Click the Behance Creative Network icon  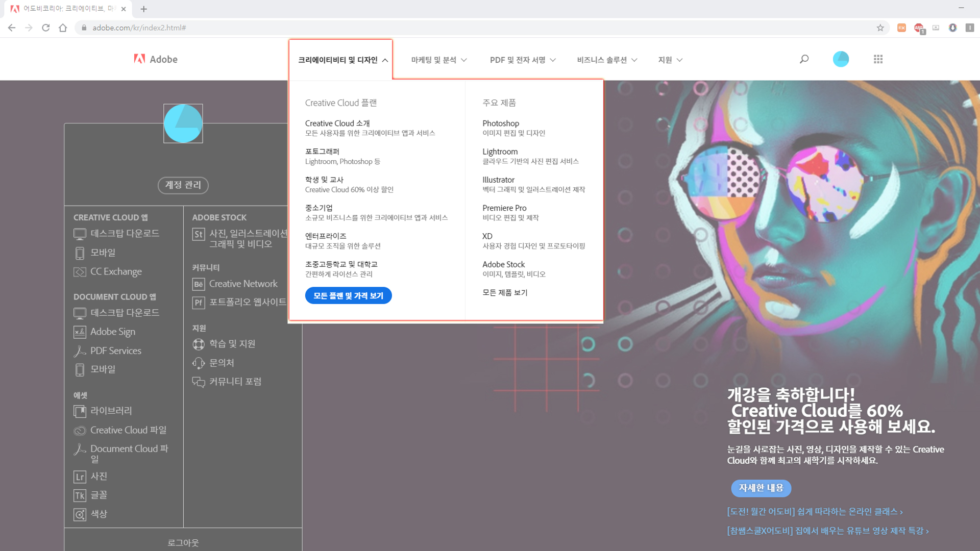tap(199, 284)
